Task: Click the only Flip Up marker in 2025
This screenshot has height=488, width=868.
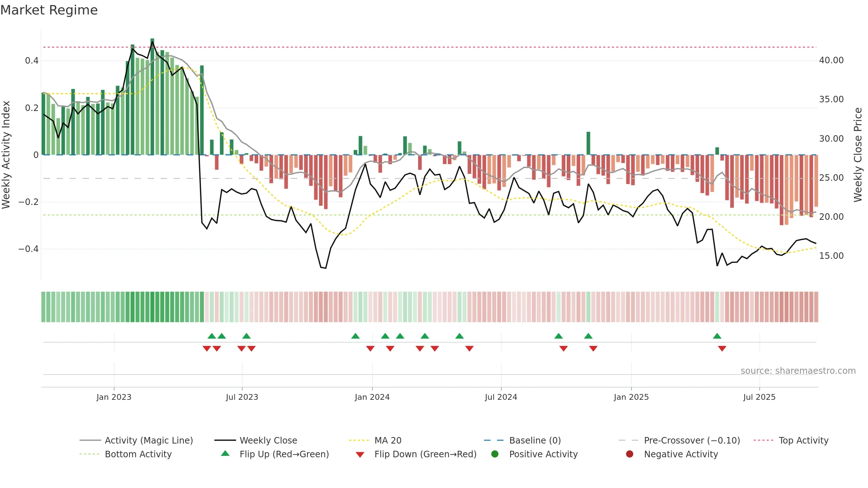Action: pyautogui.click(x=717, y=336)
